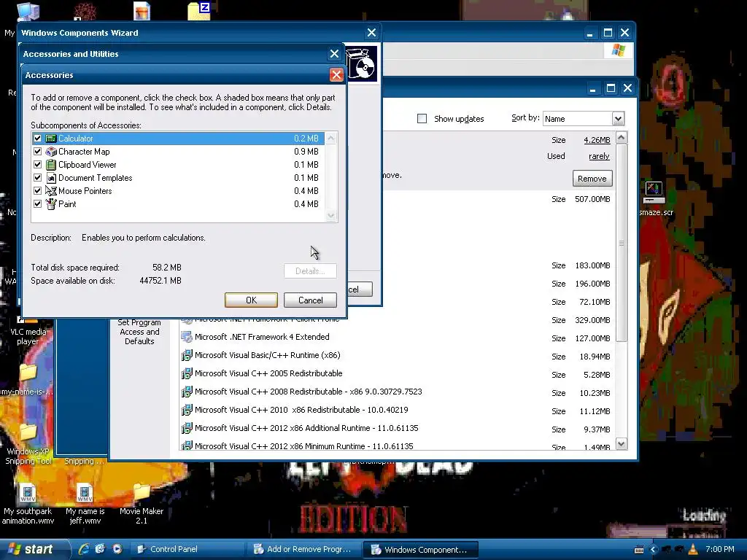The height and width of the screenshot is (560, 747).
Task: Select Visual C++ 2008 Redistributable icon
Action: pos(186,392)
